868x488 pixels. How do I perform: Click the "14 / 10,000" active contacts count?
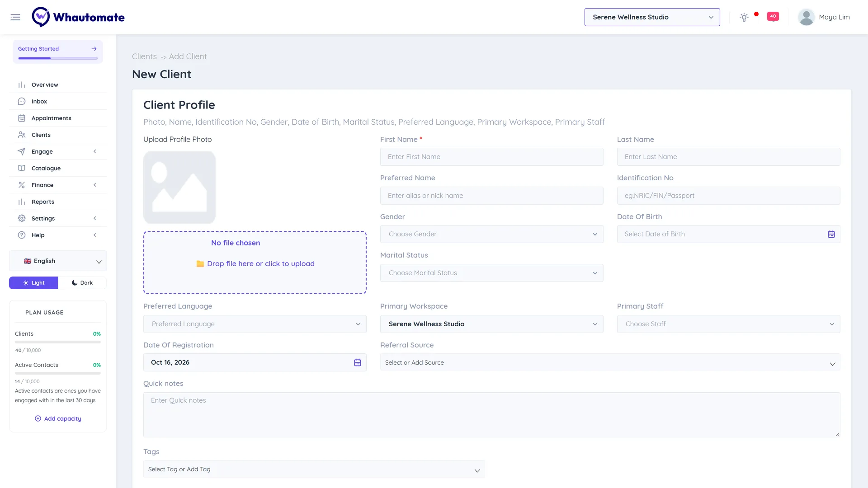click(x=27, y=382)
